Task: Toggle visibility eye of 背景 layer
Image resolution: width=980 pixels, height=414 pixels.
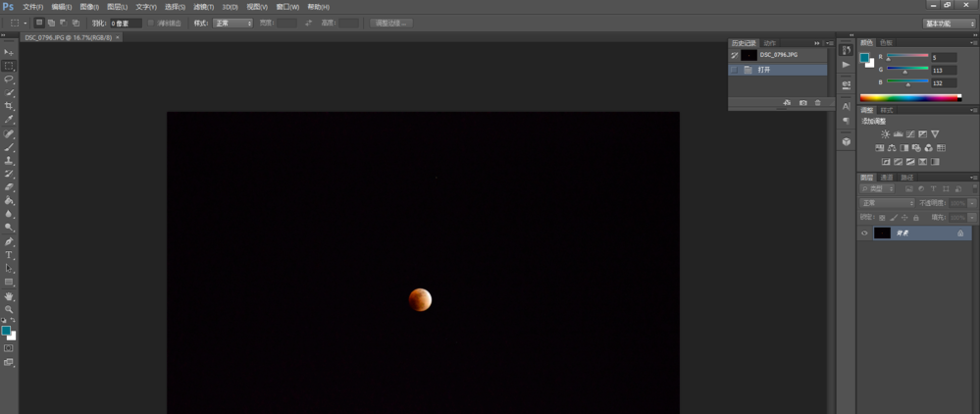Action: pyautogui.click(x=864, y=233)
